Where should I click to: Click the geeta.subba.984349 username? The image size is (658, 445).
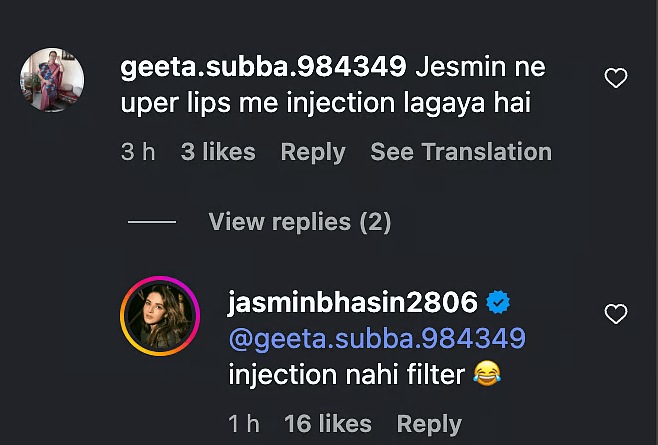[262, 67]
